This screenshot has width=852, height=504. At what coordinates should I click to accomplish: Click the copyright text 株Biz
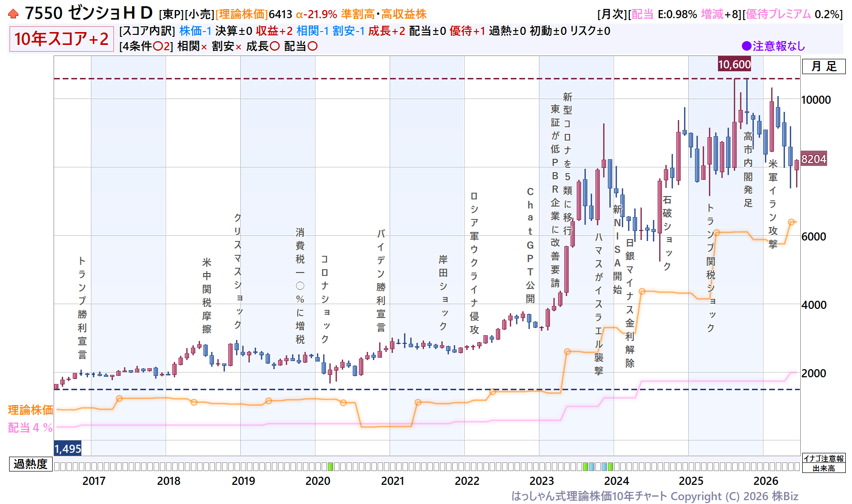[x=784, y=496]
